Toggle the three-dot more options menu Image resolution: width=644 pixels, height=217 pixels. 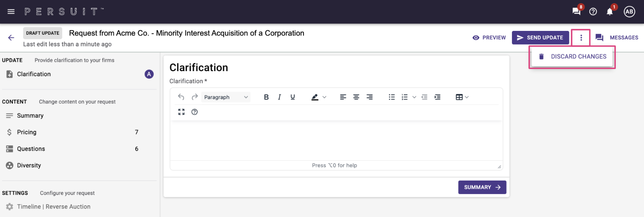pyautogui.click(x=581, y=38)
